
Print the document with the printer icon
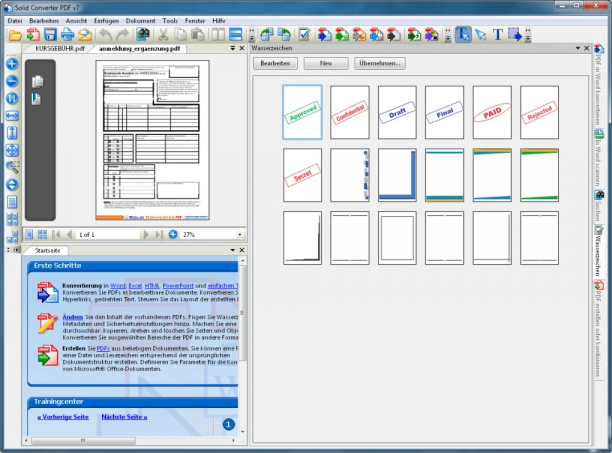[68, 35]
